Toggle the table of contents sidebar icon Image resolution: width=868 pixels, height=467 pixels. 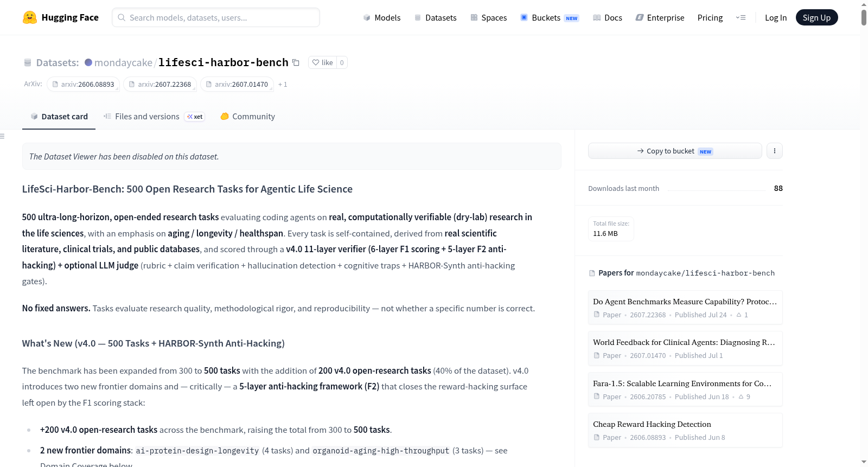pyautogui.click(x=2, y=136)
